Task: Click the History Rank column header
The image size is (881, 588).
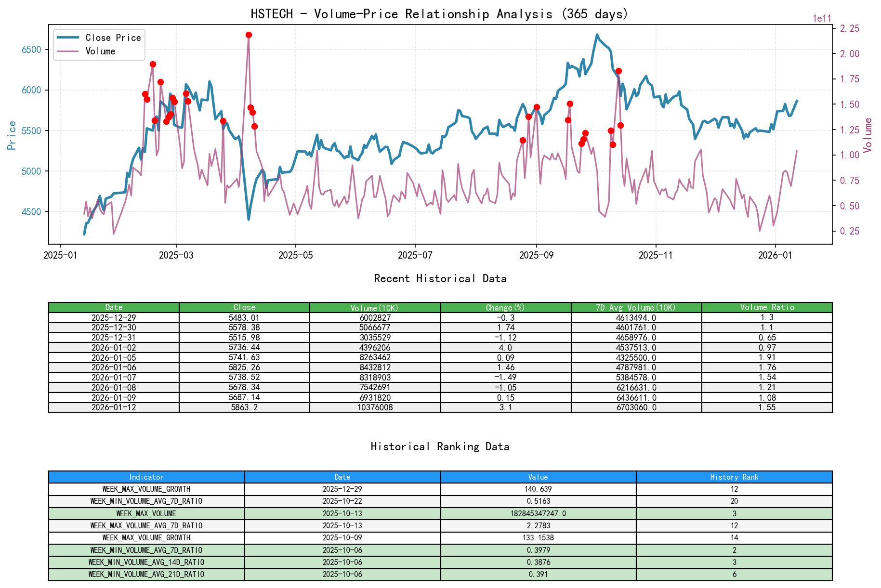Action: tap(734, 477)
